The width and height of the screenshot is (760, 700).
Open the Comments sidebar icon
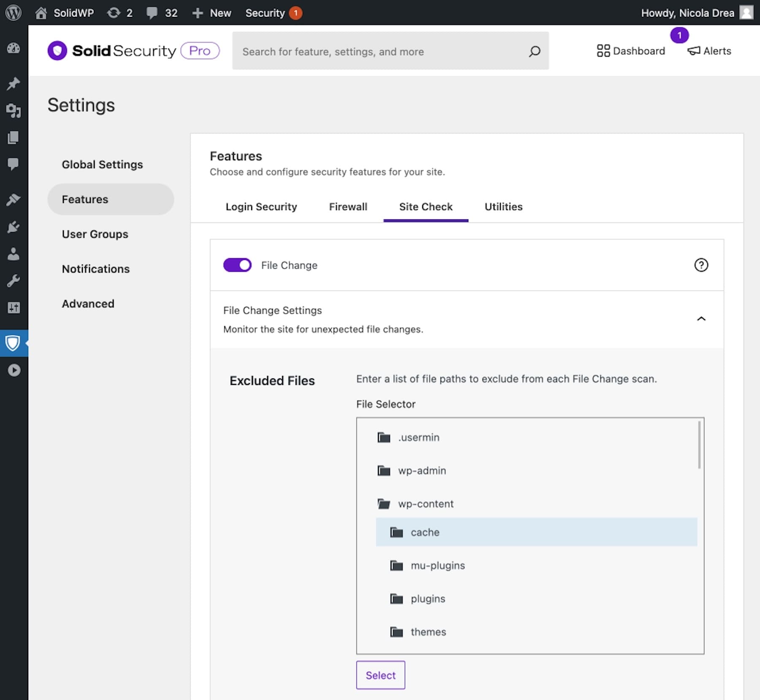[14, 164]
